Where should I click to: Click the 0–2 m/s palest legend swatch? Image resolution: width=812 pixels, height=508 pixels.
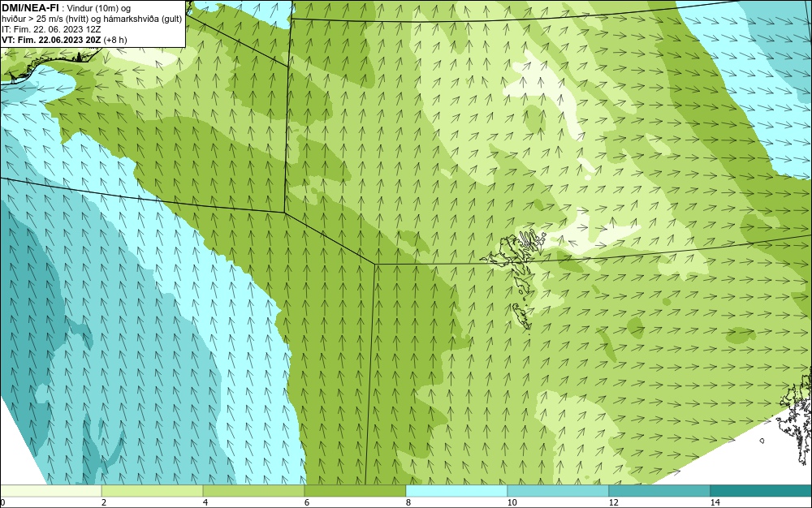pos(50,491)
